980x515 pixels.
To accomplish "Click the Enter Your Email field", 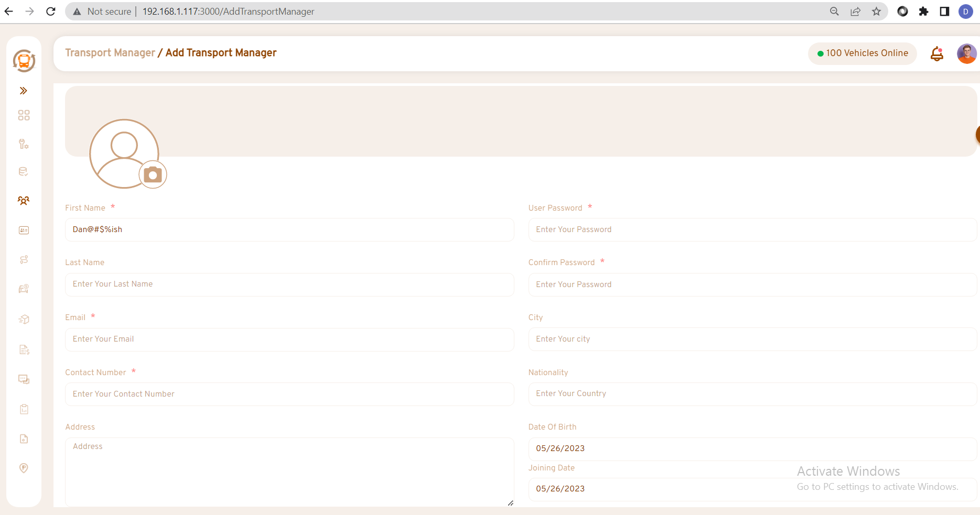I will point(289,339).
